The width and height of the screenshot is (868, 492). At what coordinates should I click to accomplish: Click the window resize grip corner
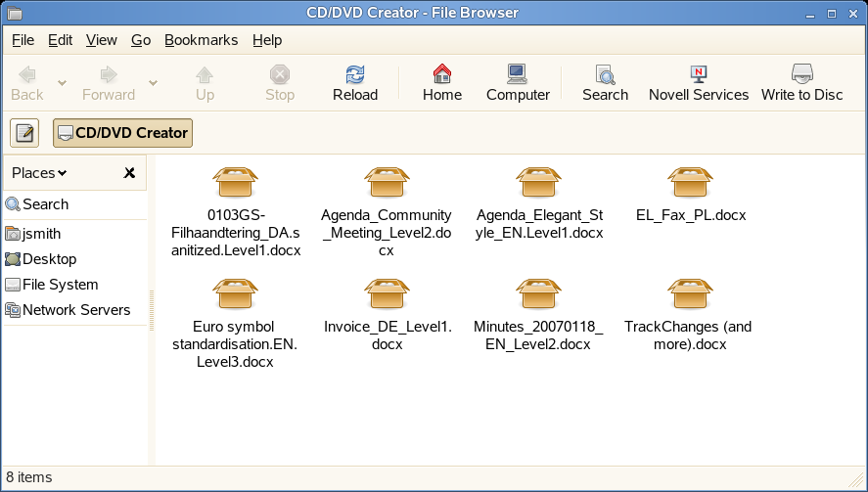(856, 480)
